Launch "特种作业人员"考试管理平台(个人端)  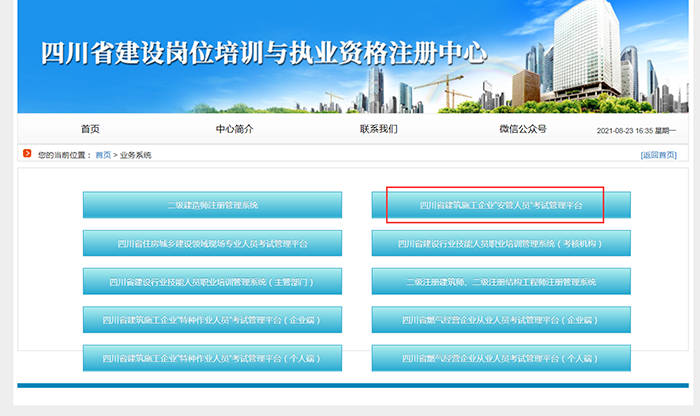pyautogui.click(x=212, y=358)
